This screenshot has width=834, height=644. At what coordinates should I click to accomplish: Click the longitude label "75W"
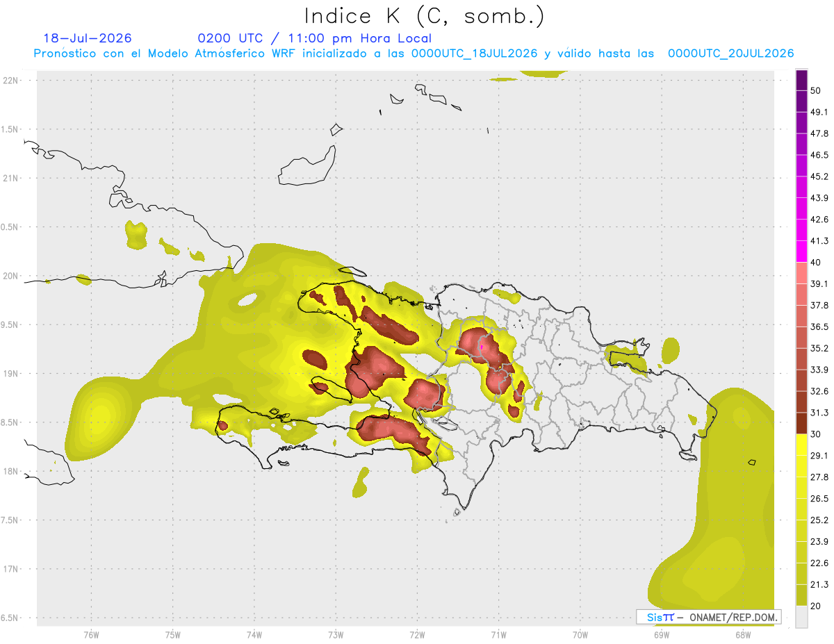point(172,634)
